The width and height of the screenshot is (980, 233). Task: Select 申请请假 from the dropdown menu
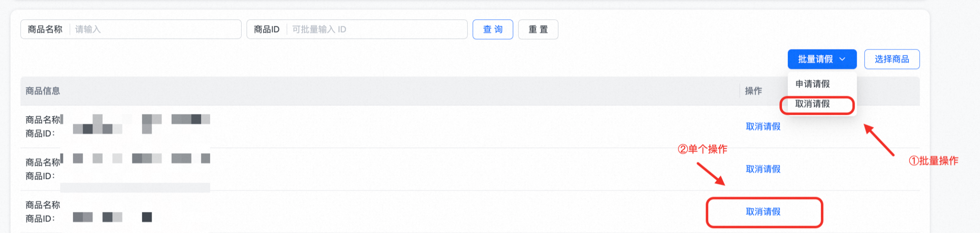(x=813, y=84)
